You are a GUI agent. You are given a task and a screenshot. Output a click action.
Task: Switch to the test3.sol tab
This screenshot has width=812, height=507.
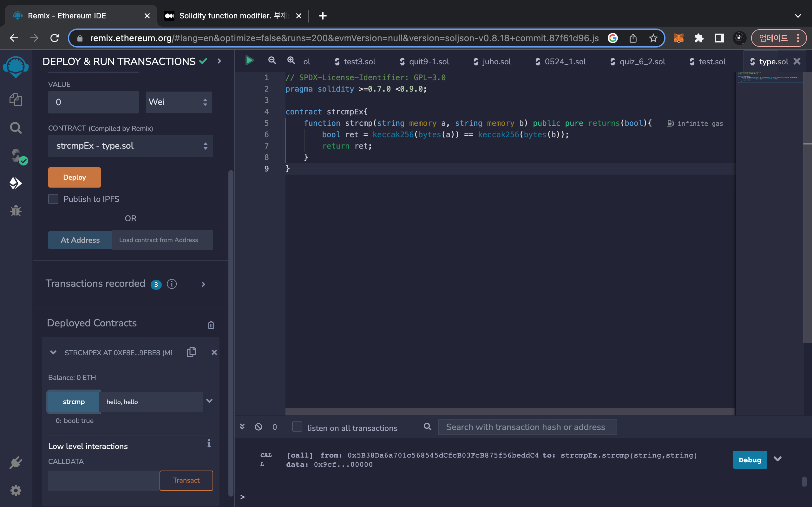[359, 62]
